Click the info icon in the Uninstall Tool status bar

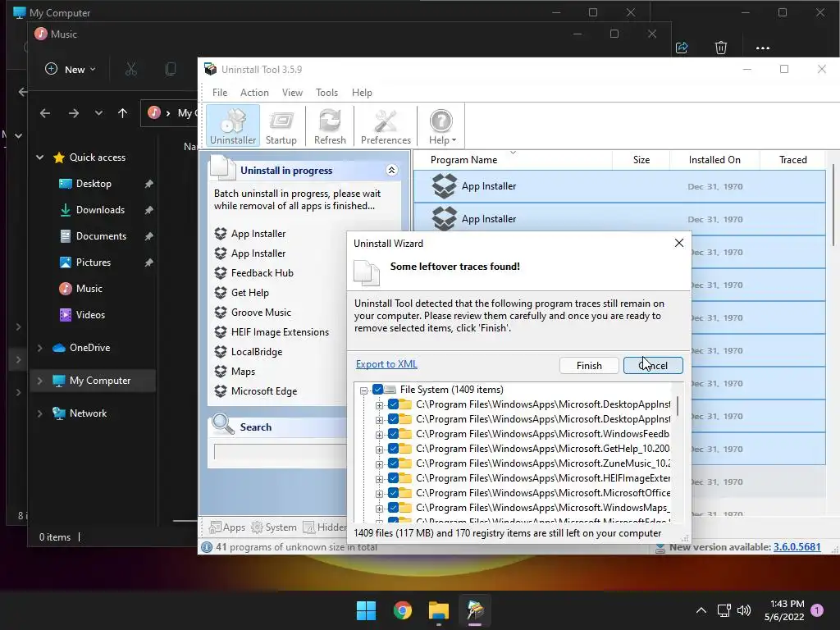click(206, 547)
